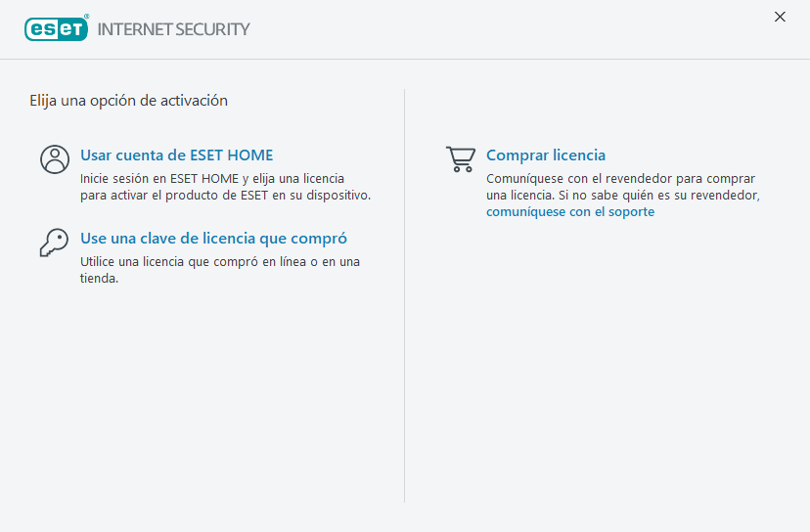
Task: Click the shopping cart icon
Action: (460, 158)
